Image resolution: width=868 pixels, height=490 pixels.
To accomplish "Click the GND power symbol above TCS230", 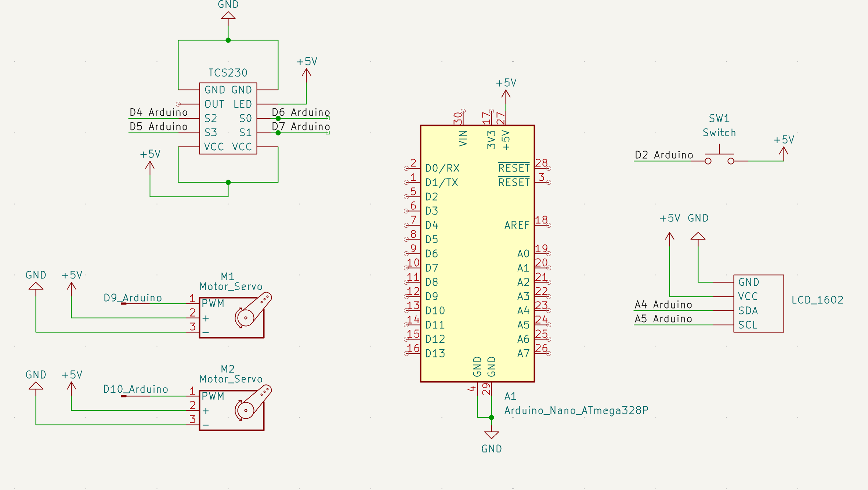I will coord(228,15).
